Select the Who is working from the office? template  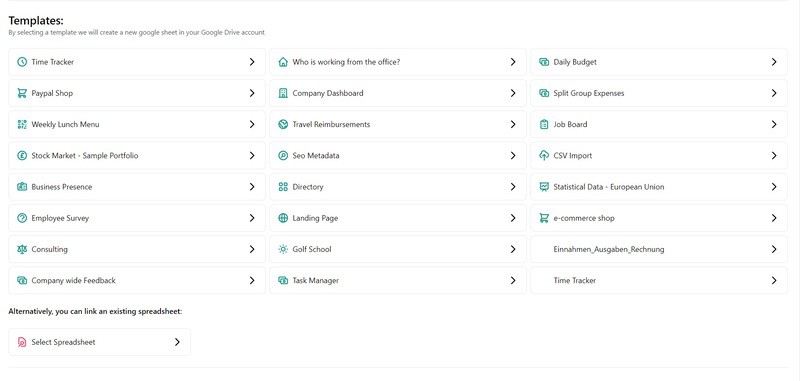[x=398, y=62]
